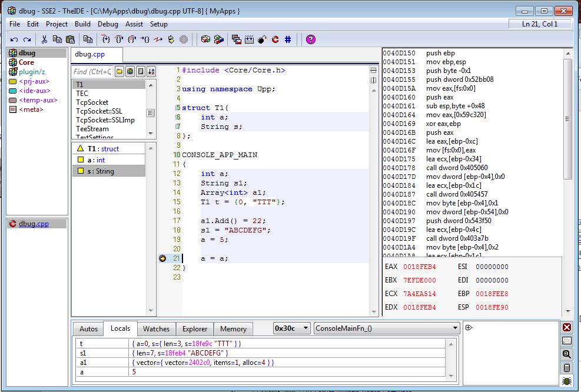Viewport: 581px width, 392px height.
Task: Open the 0x30c thread dropdown
Action: 293,328
